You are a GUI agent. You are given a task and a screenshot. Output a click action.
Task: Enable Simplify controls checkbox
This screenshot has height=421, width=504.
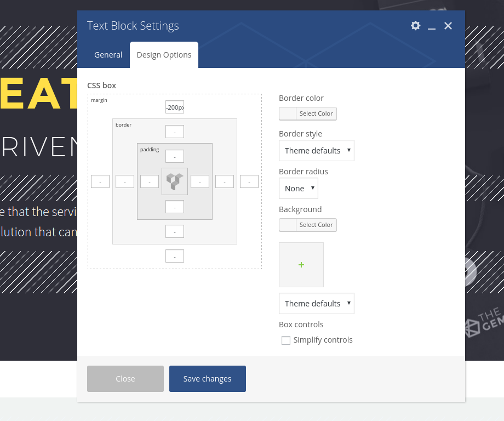point(286,340)
